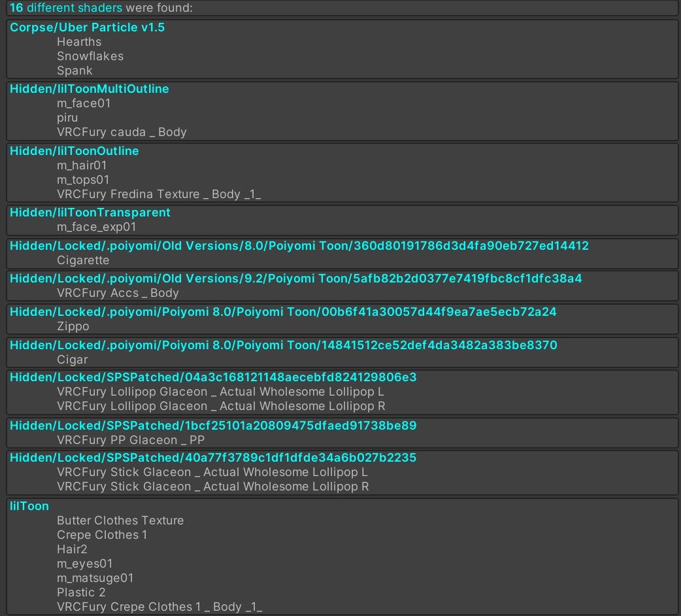This screenshot has width=681, height=616.
Task: Select VRCFury Fredina Texture _ Body _1_
Action: pos(159,194)
